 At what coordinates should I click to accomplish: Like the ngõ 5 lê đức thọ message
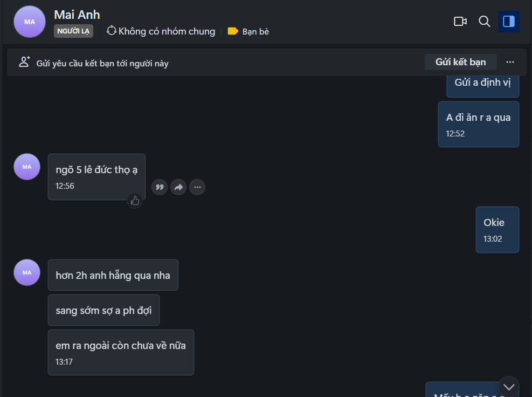pos(135,201)
